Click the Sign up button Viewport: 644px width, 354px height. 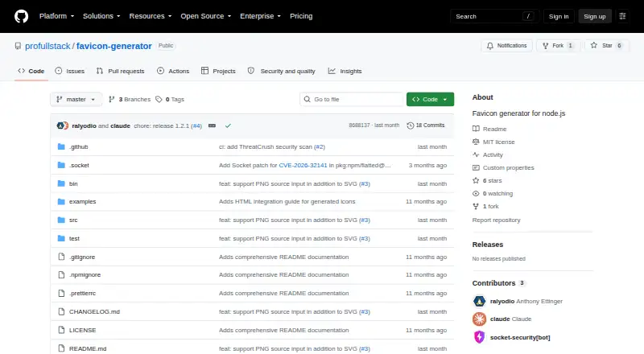[x=595, y=16]
